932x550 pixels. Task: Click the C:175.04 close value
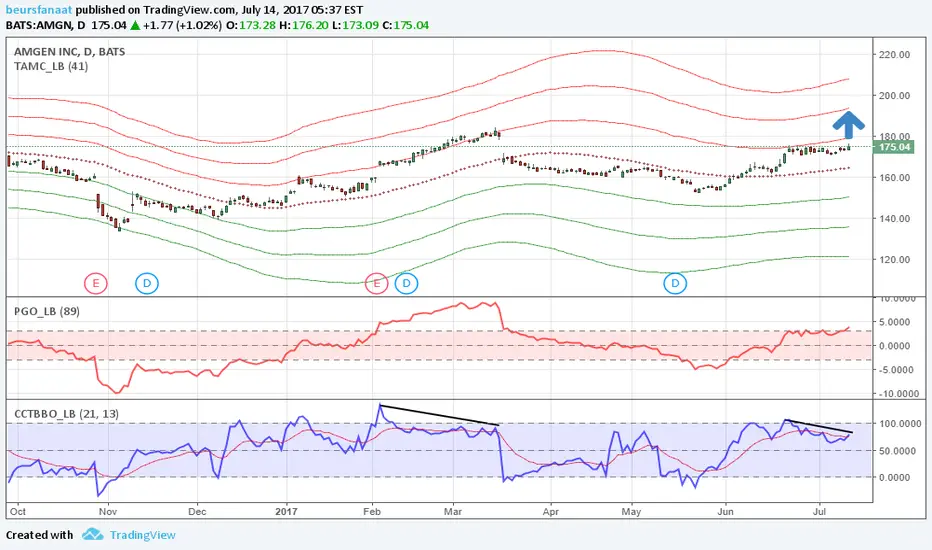(x=405, y=26)
